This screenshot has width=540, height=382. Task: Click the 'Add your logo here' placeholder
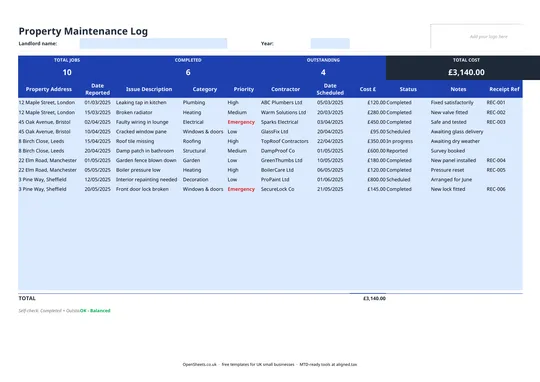(x=488, y=37)
